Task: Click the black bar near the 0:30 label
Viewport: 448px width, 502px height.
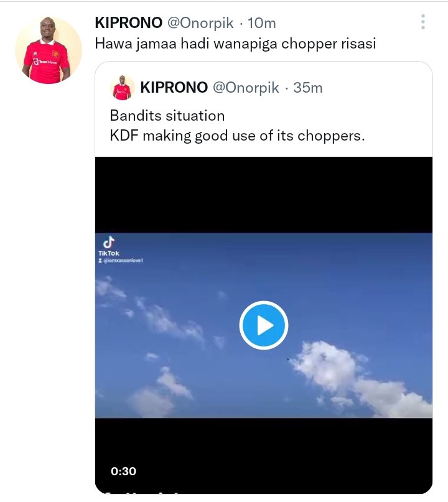Action: 264,455
